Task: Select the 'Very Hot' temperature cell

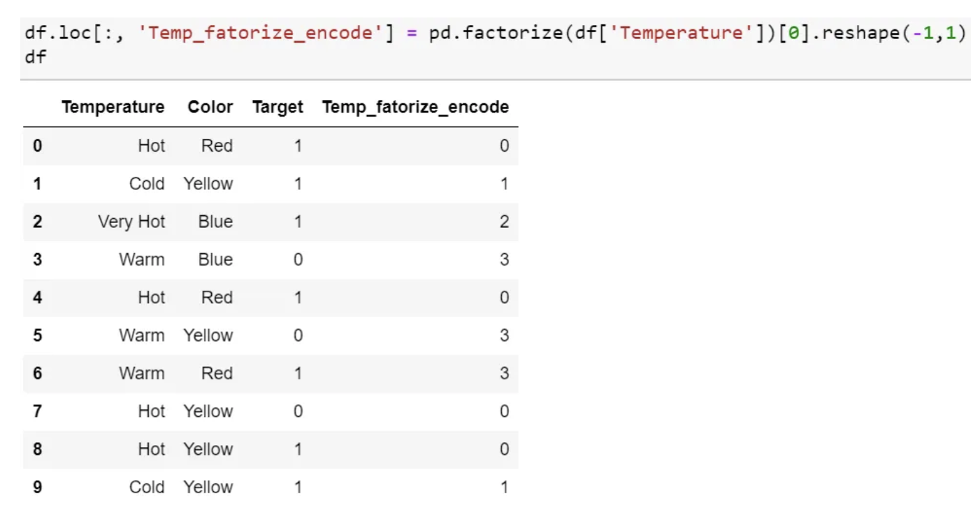Action: point(131,222)
